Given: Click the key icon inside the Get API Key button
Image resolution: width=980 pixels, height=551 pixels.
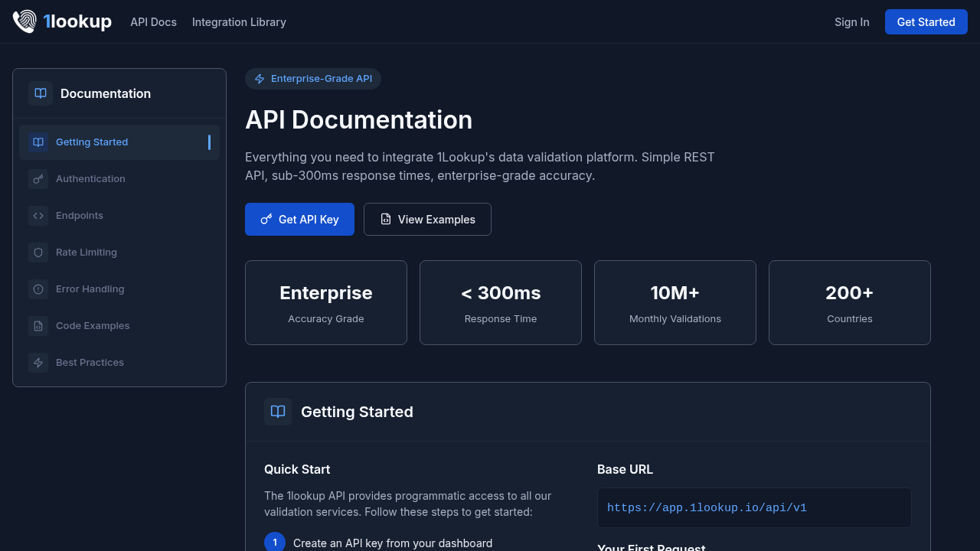Looking at the screenshot, I should (x=266, y=220).
